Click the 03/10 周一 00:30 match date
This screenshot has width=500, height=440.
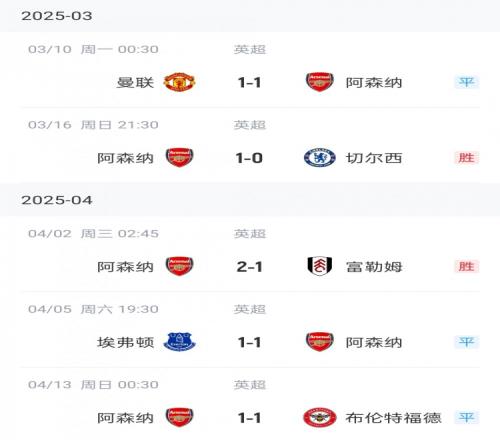tap(93, 49)
